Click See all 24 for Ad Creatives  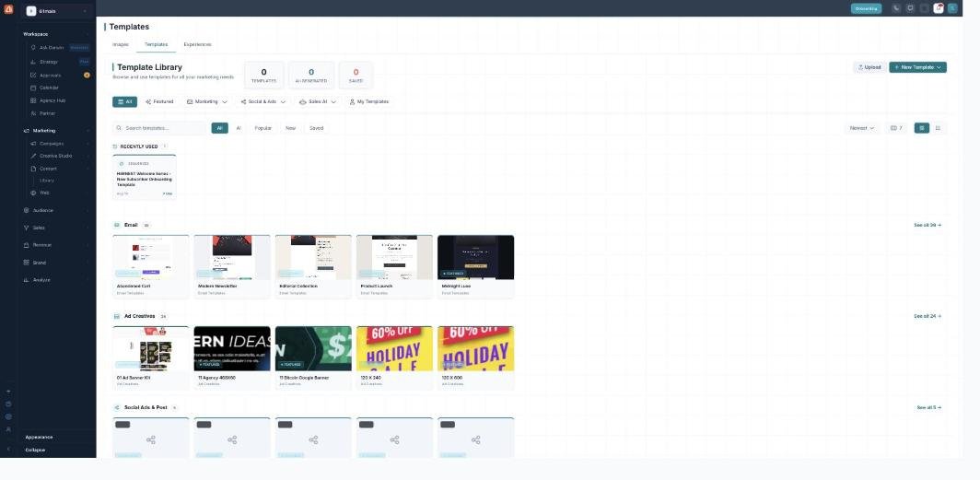pos(927,316)
